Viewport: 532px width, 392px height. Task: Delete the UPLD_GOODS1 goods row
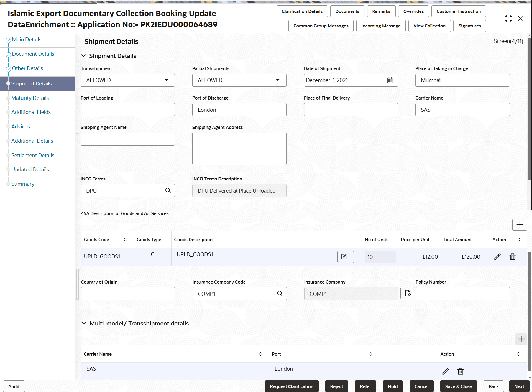click(x=512, y=257)
